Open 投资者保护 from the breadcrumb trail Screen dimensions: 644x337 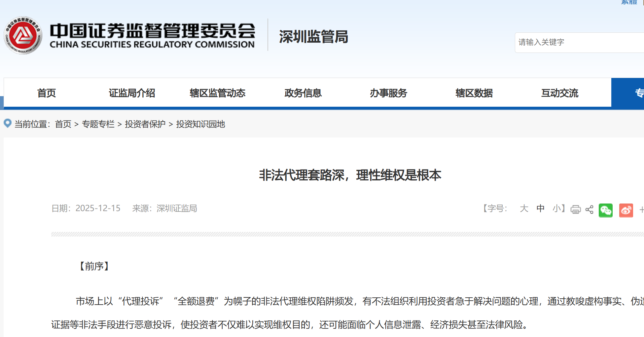[x=145, y=124]
